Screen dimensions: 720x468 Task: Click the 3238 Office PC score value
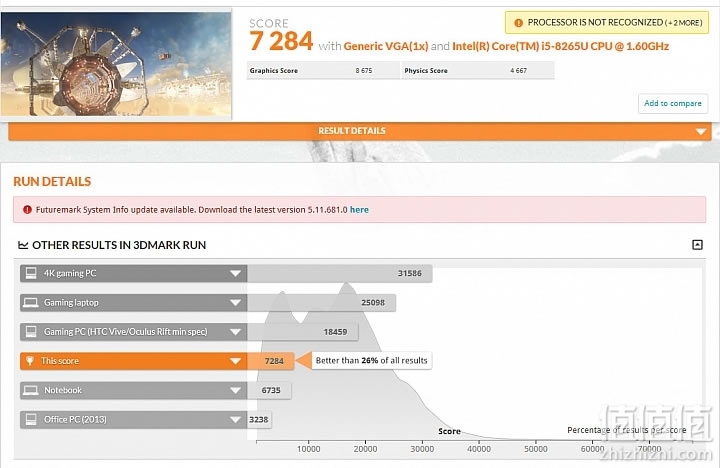[259, 419]
